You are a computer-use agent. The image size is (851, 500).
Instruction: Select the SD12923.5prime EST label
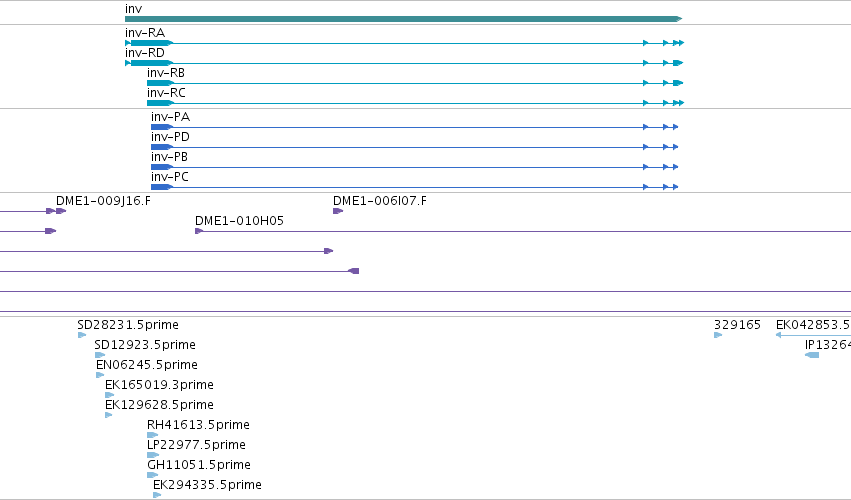point(145,345)
